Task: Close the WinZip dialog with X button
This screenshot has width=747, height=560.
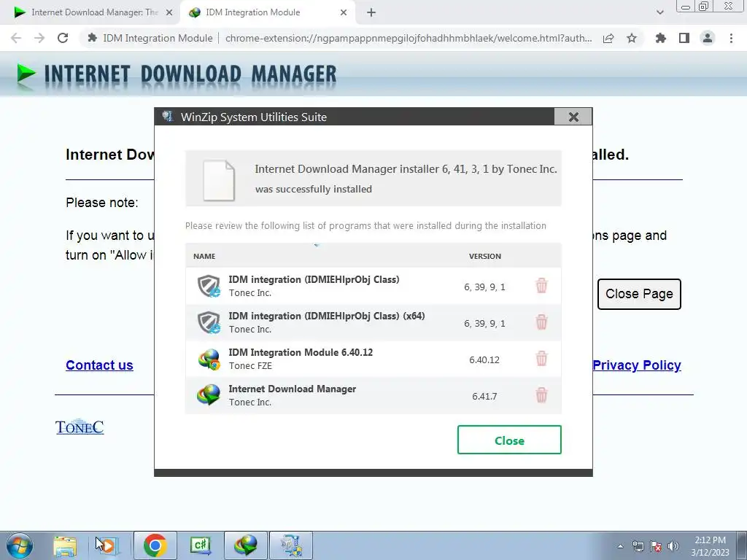Action: (573, 117)
